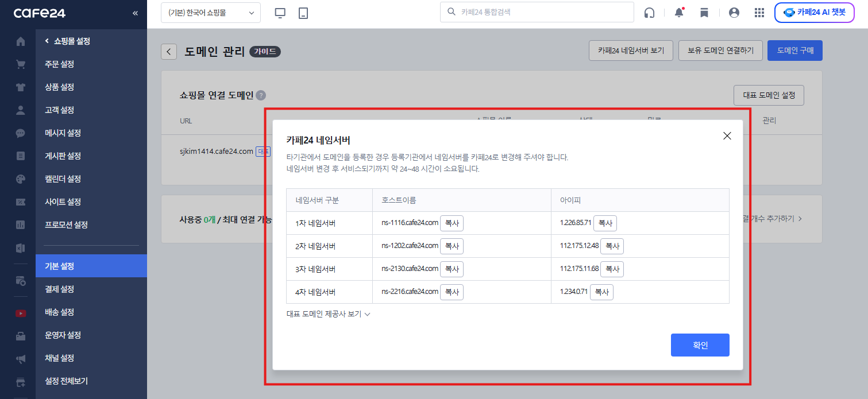Open 캘린더 설정 menu

point(91,179)
